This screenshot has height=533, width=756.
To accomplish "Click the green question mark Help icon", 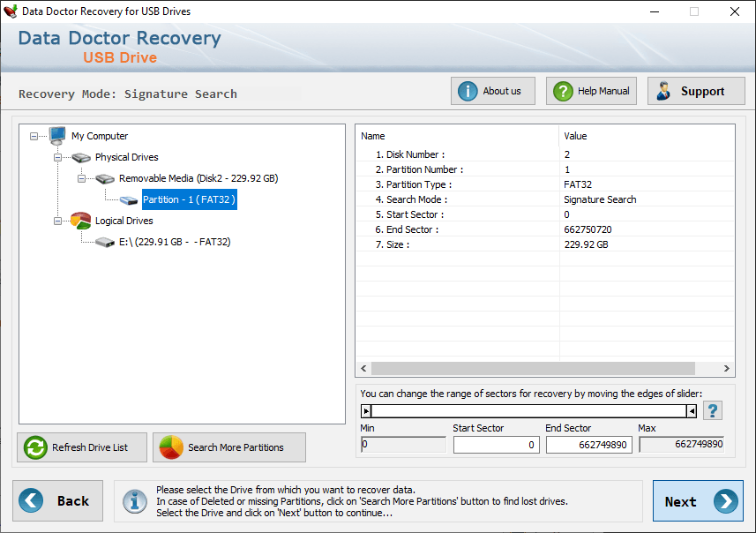I will pyautogui.click(x=563, y=91).
